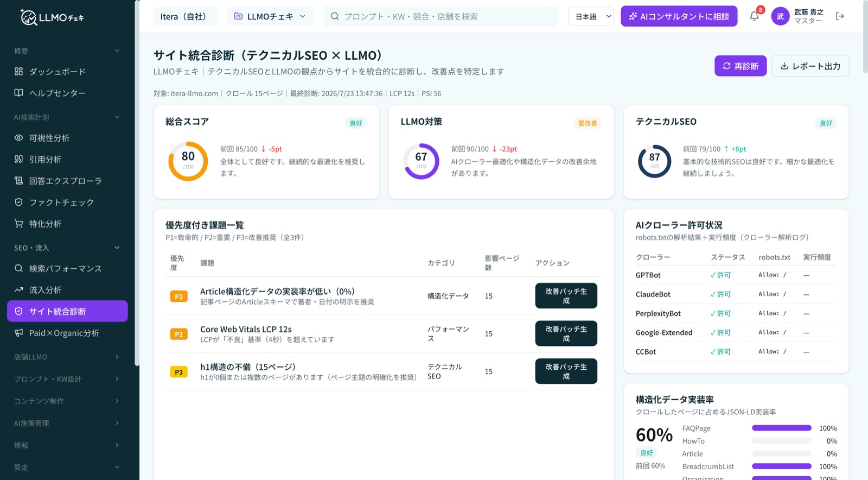The height and width of the screenshot is (480, 868).
Task: Collapse the SEO・流入 sidebar section
Action: (117, 248)
